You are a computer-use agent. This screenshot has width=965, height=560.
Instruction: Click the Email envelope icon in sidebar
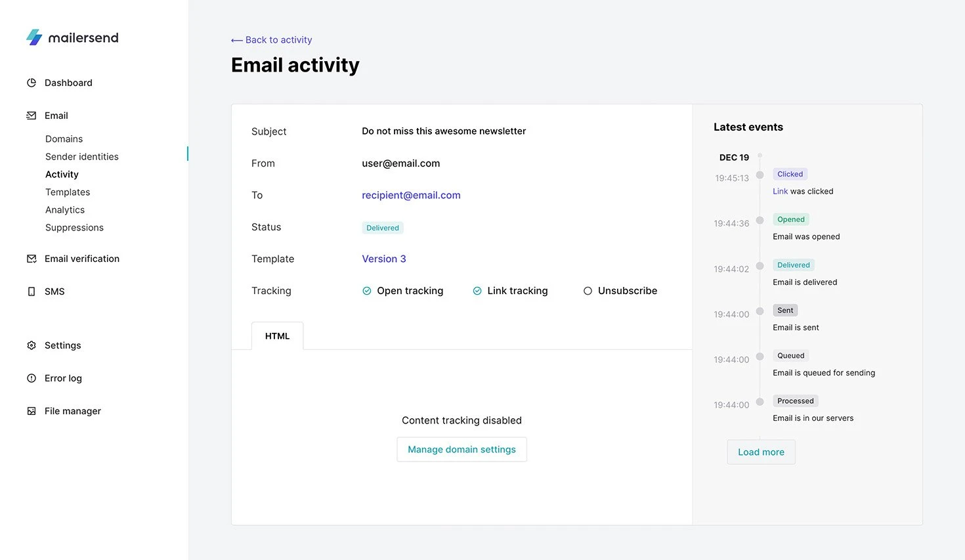32,116
